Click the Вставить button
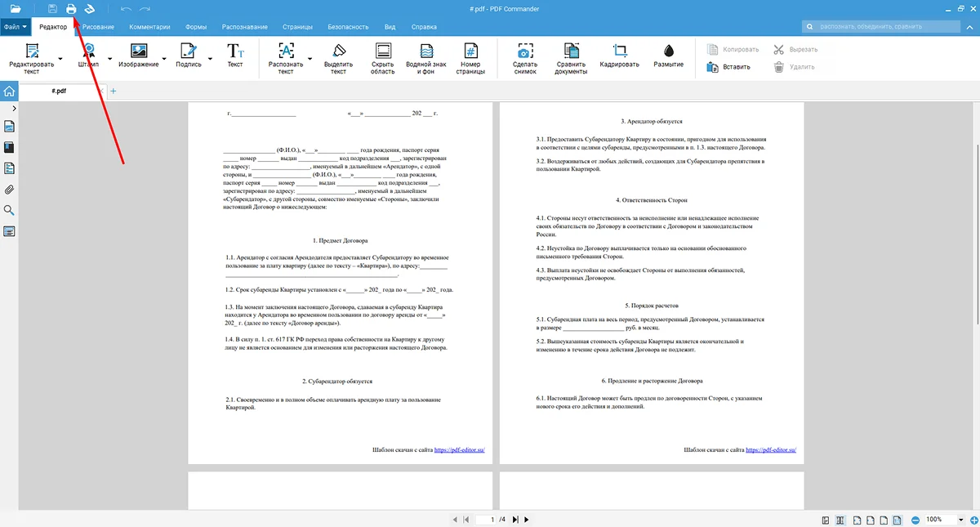This screenshot has width=980, height=527. (x=728, y=67)
